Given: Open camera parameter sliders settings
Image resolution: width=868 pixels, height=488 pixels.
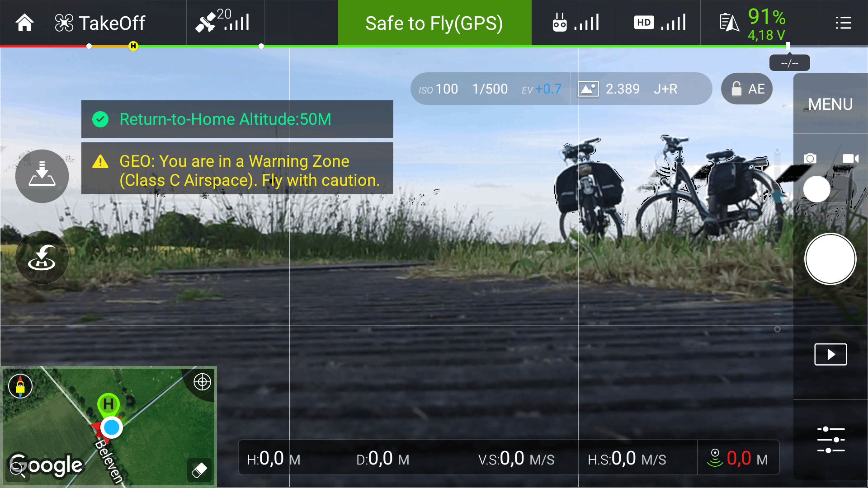Looking at the screenshot, I should 830,440.
